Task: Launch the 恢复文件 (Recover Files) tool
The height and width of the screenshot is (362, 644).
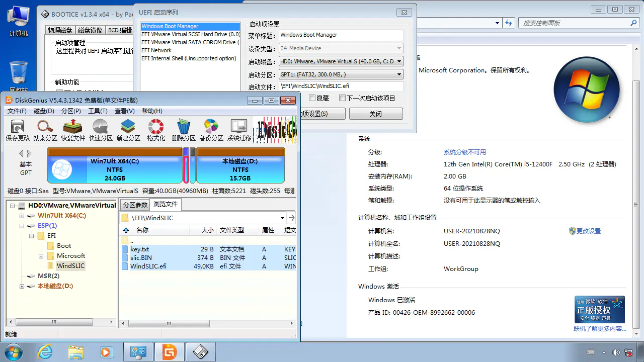Action: click(73, 130)
